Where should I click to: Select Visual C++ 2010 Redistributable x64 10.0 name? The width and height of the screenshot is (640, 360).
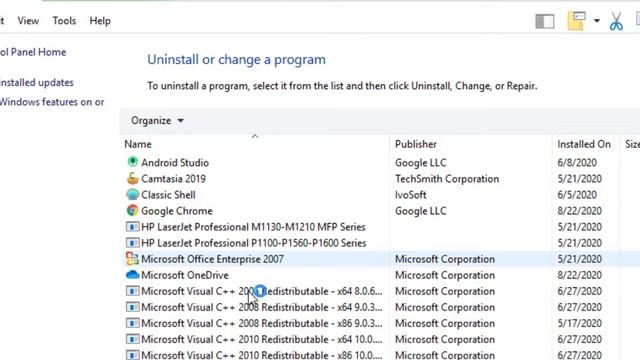pyautogui.click(x=262, y=340)
